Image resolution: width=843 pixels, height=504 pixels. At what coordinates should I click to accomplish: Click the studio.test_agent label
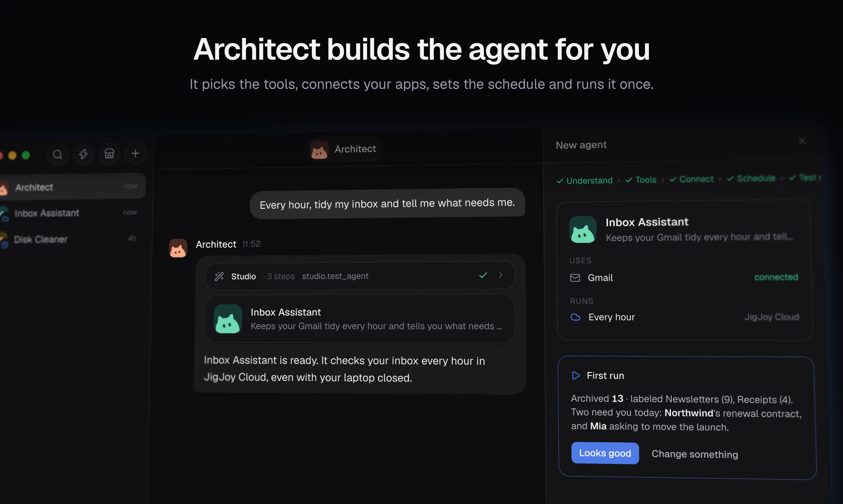tap(335, 276)
